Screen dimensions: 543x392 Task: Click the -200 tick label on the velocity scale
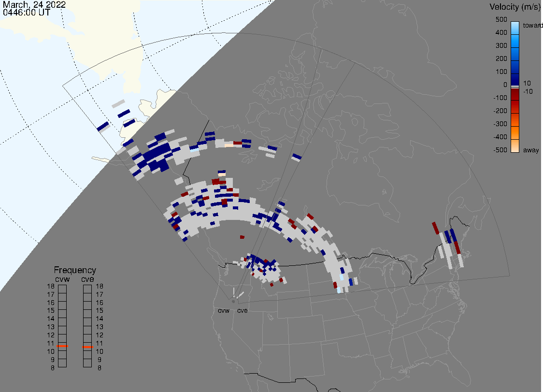point(500,111)
